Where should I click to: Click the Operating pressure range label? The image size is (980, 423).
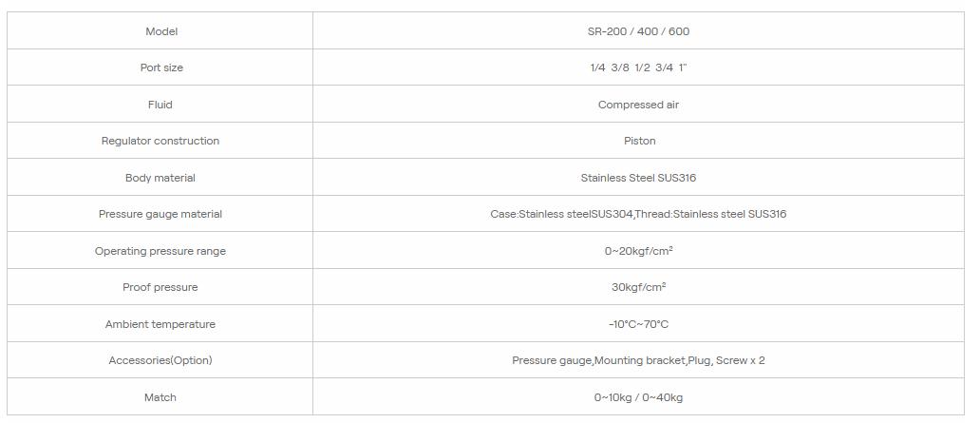160,251
